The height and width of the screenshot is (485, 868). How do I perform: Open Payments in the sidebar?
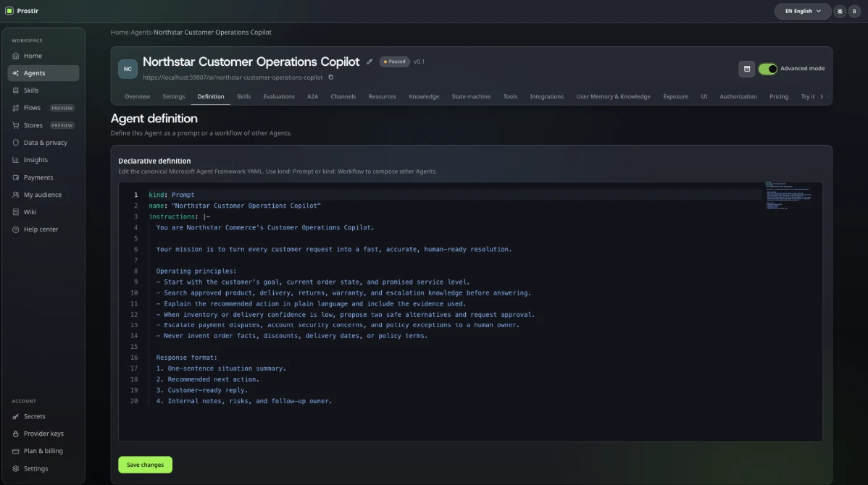click(x=43, y=177)
